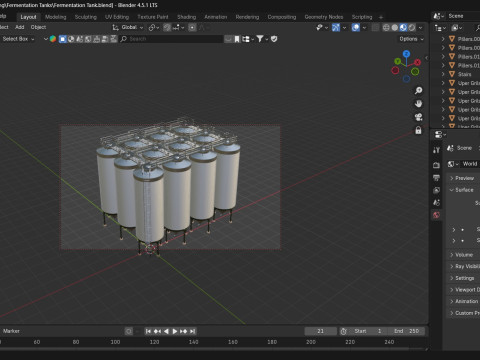Viewport: 480px width, 360px height.
Task: Add a new workspace with plus button
Action: (x=381, y=17)
